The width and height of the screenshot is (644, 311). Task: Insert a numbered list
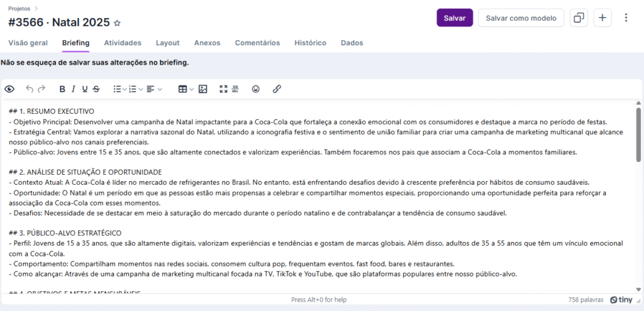click(133, 89)
